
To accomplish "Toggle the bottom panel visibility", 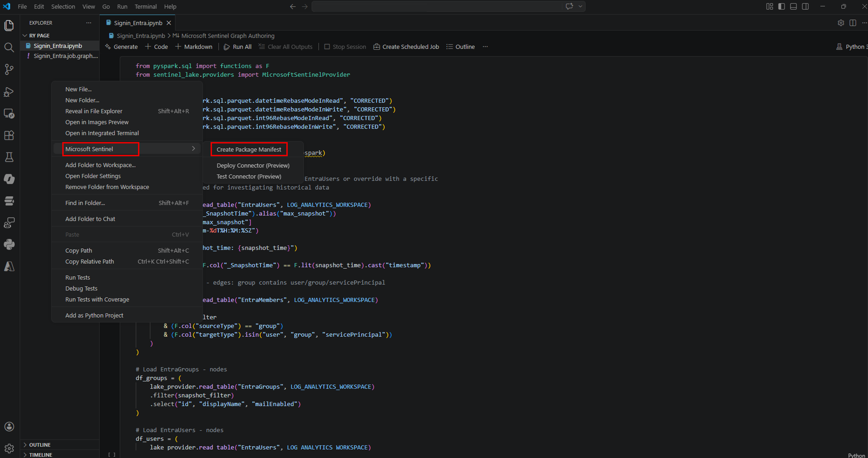I will [x=793, y=6].
